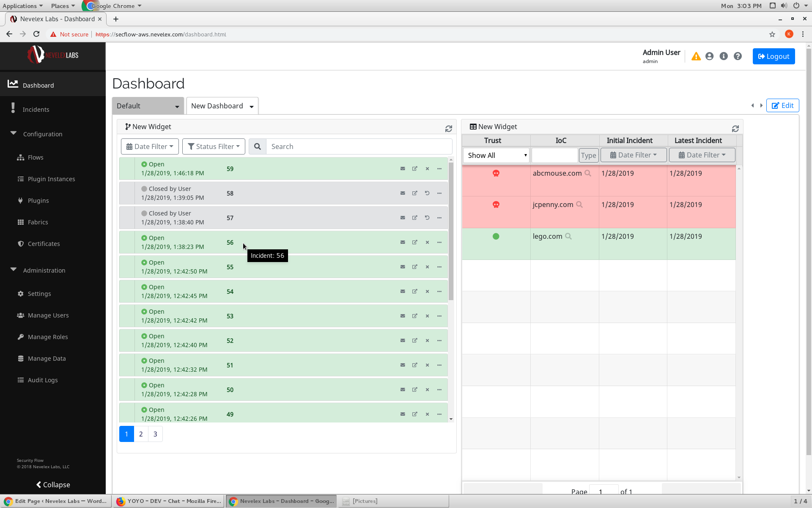Open the help question-mark icon

(x=738, y=56)
